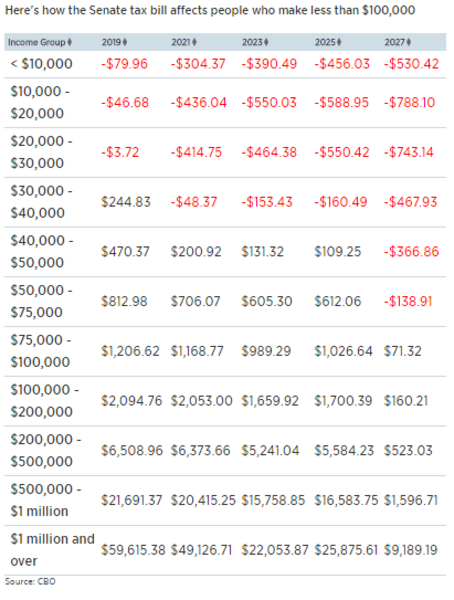Image resolution: width=454 pixels, height=600 pixels.
Task: Click the table title about Senate tax bill
Action: [x=210, y=10]
